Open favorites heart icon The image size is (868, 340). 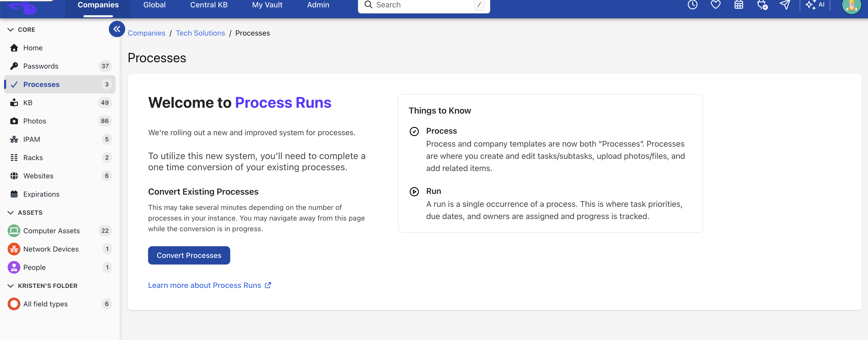coord(715,5)
